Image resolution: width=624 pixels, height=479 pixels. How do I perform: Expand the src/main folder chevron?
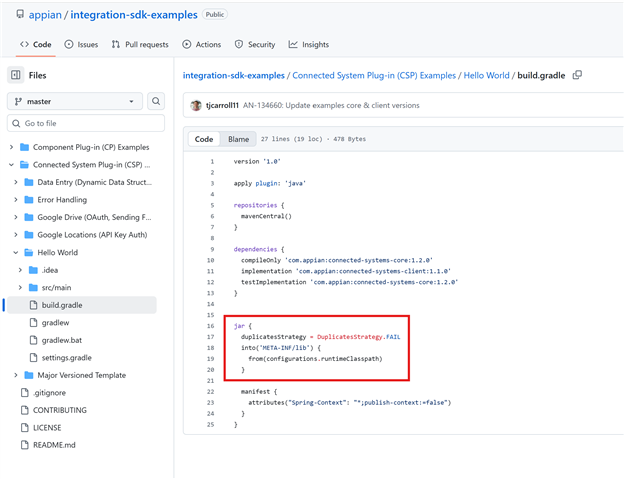coord(20,287)
